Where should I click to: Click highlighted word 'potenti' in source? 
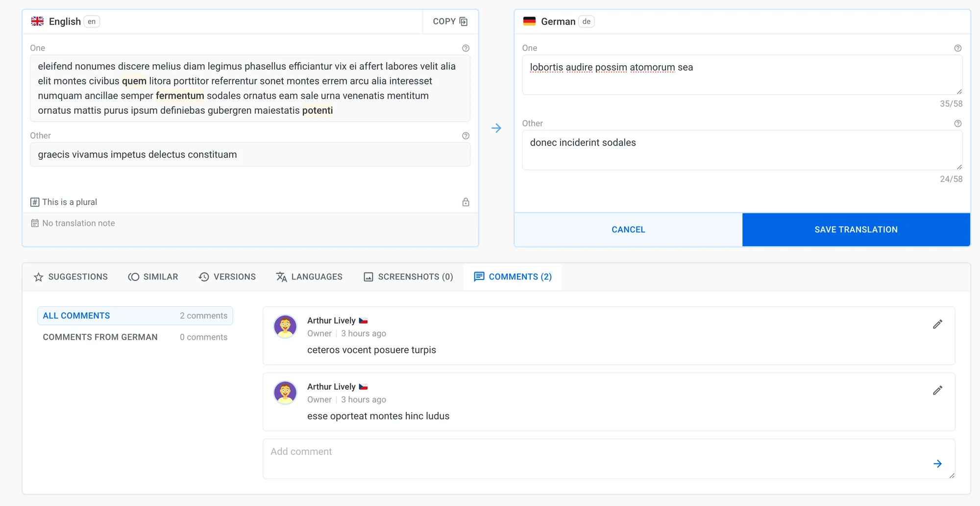tap(318, 110)
